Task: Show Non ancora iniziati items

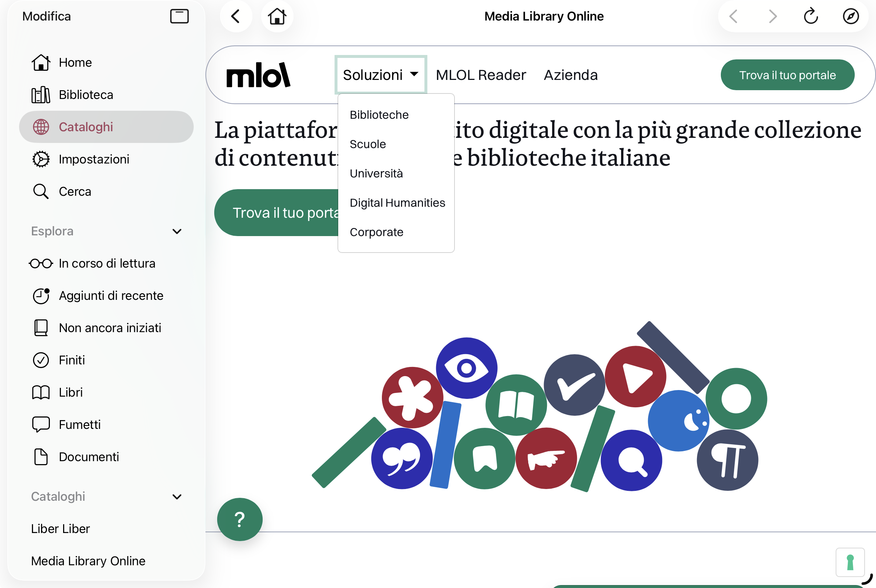Action: [x=106, y=328]
